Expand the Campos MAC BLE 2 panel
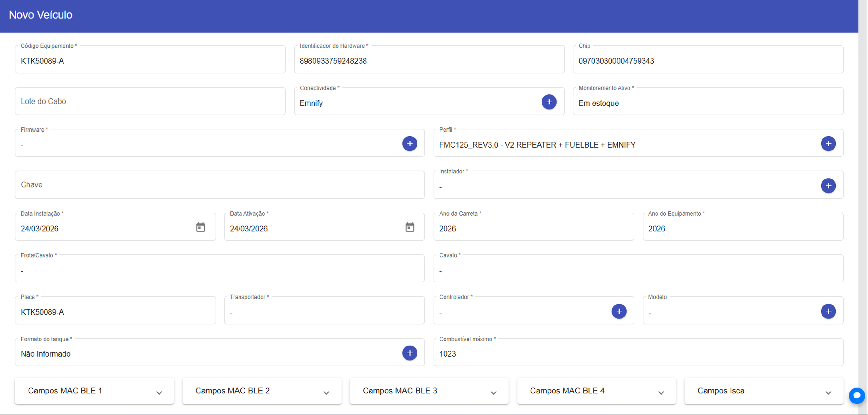 [x=262, y=391]
